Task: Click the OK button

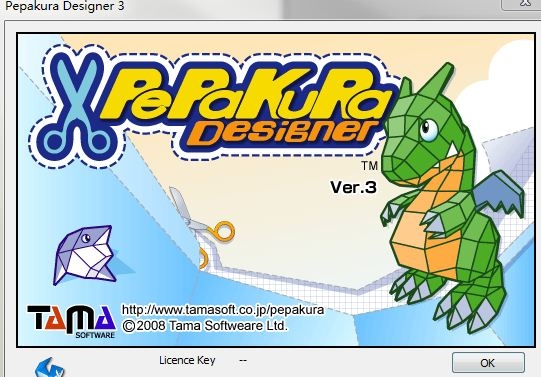Action: click(488, 363)
